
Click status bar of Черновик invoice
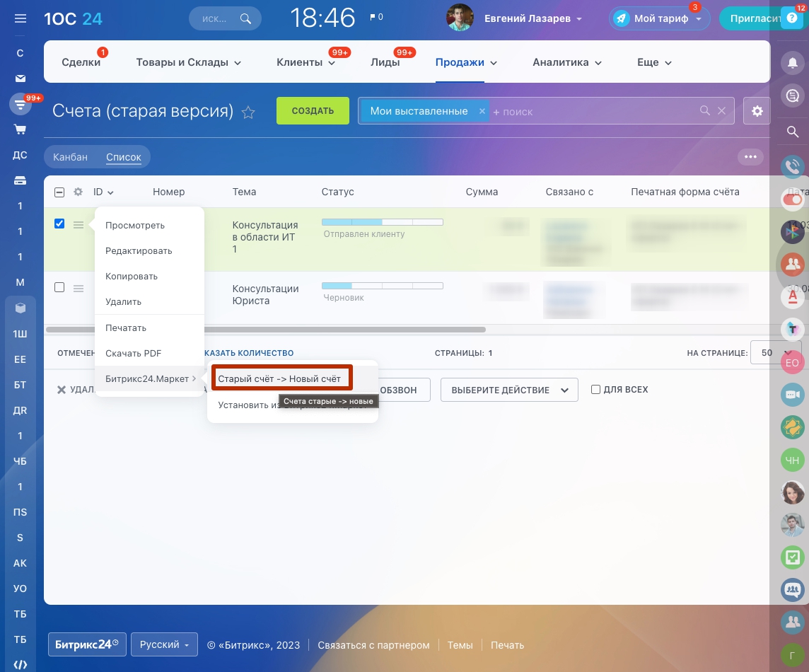click(383, 285)
